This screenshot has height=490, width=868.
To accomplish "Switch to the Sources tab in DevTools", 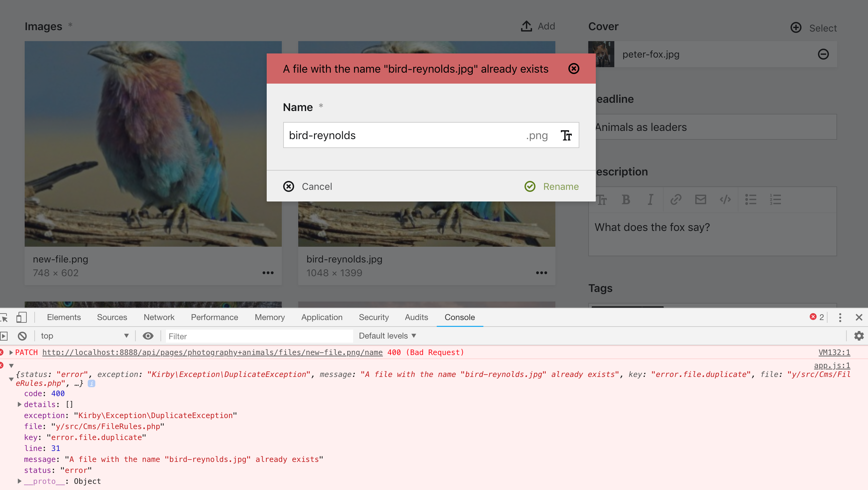I will [x=112, y=318].
